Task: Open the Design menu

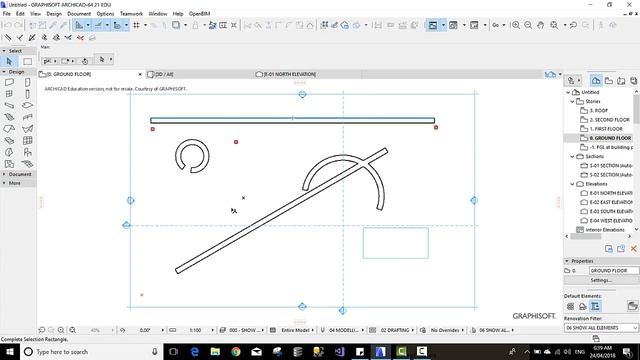Action: click(x=54, y=13)
